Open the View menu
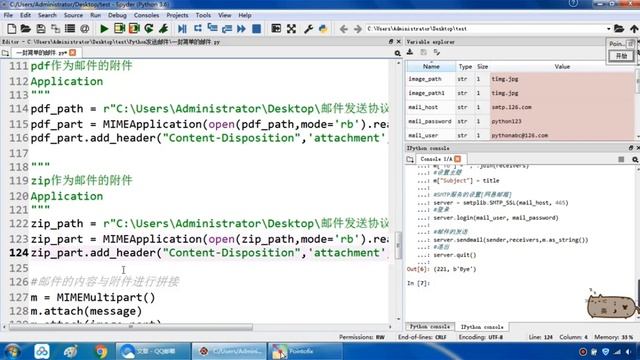The image size is (640, 360). 224,15
